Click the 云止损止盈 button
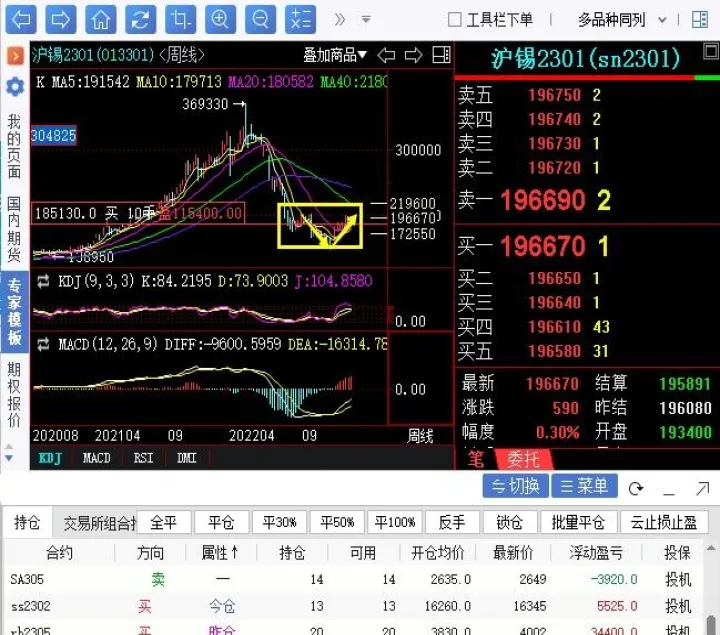This screenshot has height=635, width=720. [664, 522]
